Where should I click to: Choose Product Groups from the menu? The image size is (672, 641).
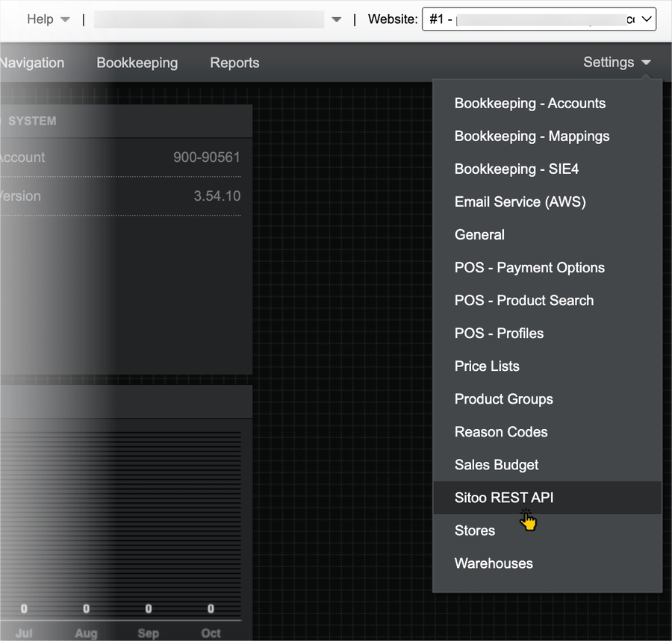point(503,399)
